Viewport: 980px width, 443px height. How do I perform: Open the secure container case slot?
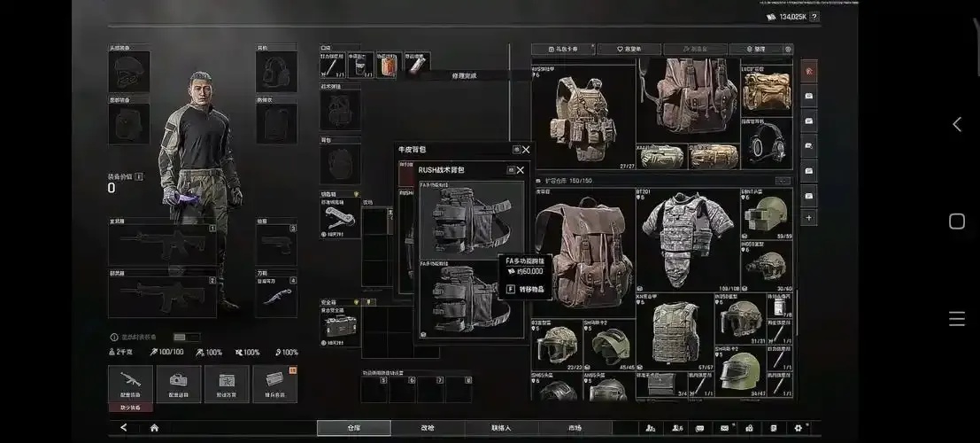[x=340, y=325]
